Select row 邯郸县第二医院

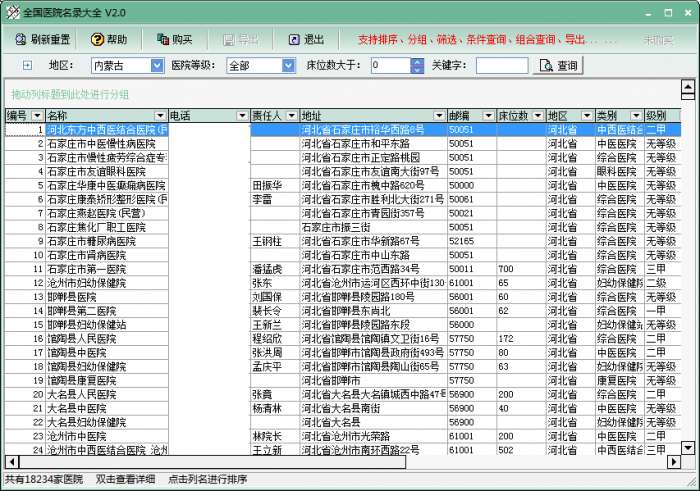[343, 311]
